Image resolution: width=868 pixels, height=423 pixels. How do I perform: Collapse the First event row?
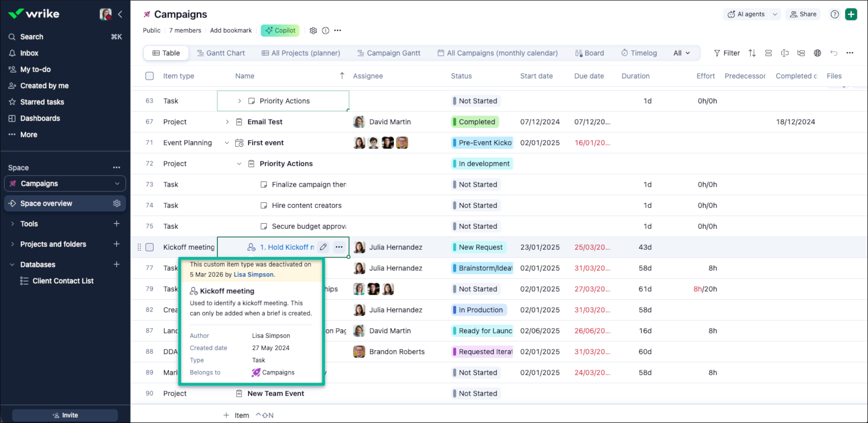point(227,143)
